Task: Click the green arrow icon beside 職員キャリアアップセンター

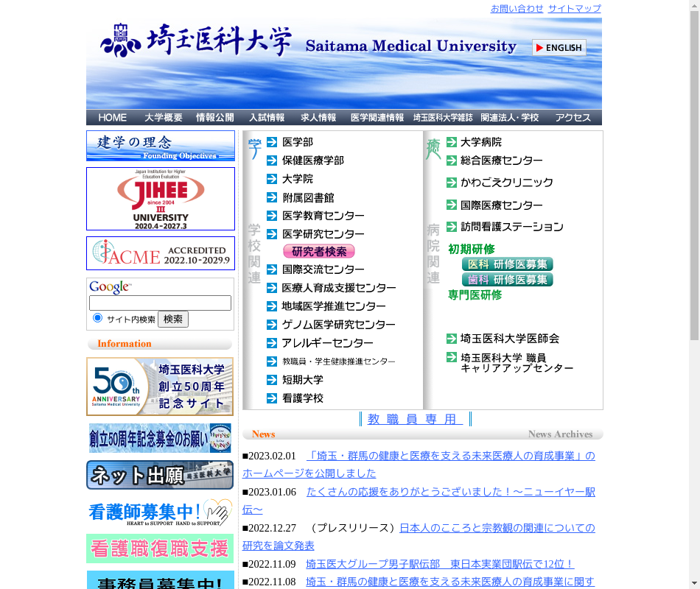Action: point(452,357)
